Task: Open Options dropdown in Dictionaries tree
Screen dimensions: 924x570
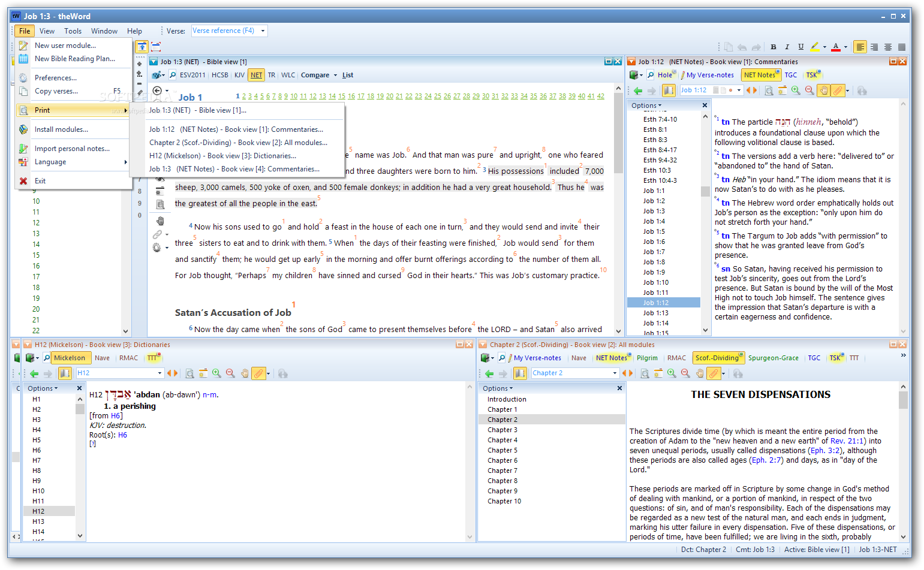Action: point(43,388)
